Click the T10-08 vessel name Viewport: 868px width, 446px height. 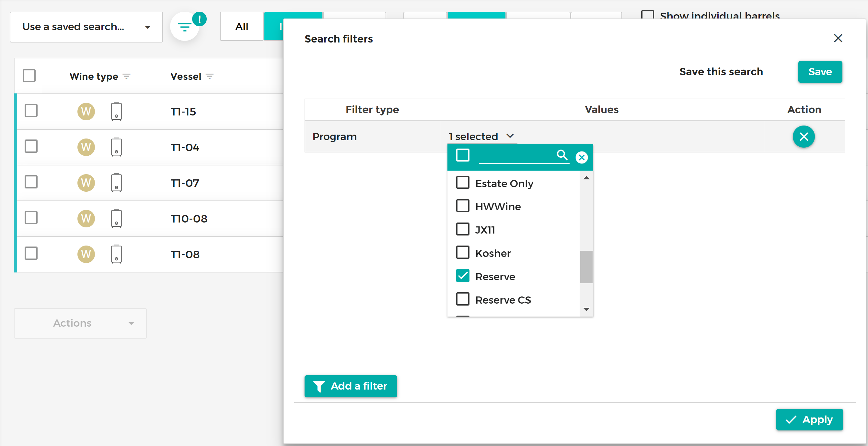tap(189, 219)
